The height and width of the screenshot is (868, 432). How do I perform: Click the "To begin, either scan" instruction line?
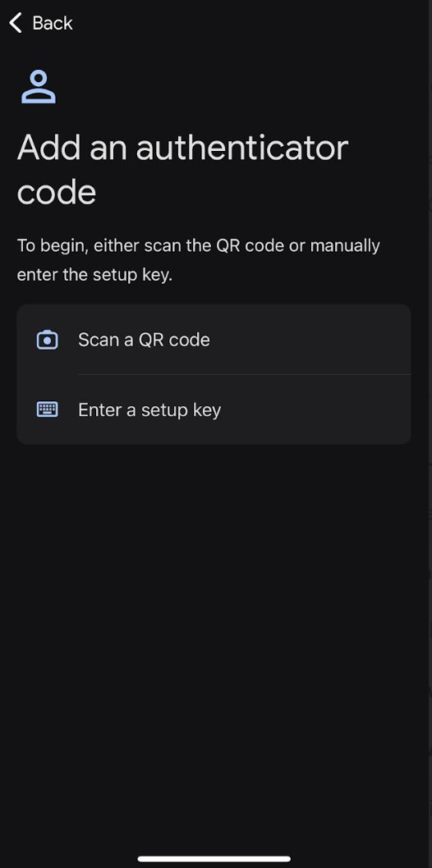point(198,245)
